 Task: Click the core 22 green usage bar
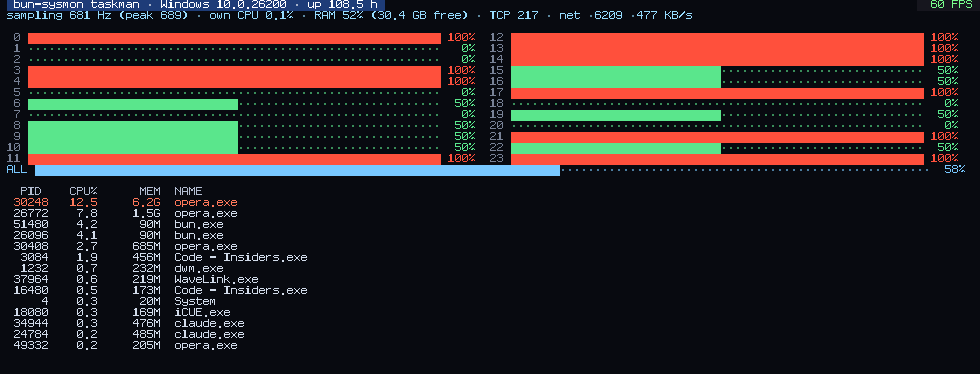[616, 148]
